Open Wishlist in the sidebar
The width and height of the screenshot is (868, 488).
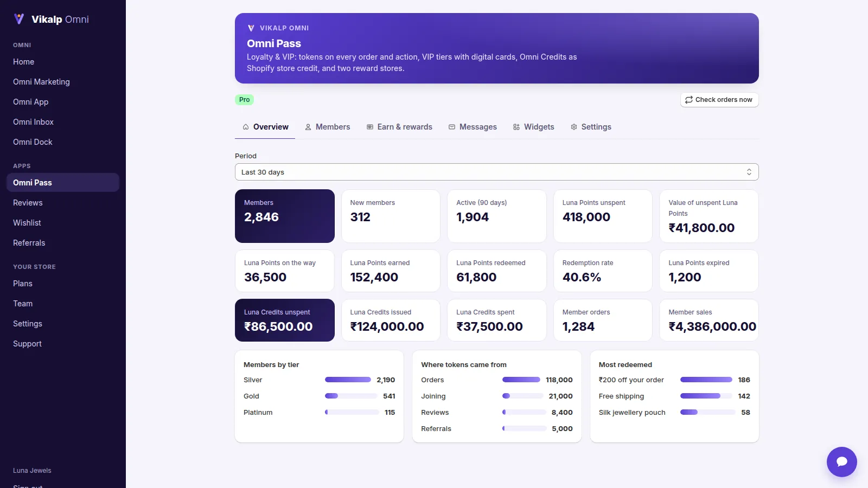pyautogui.click(x=63, y=223)
